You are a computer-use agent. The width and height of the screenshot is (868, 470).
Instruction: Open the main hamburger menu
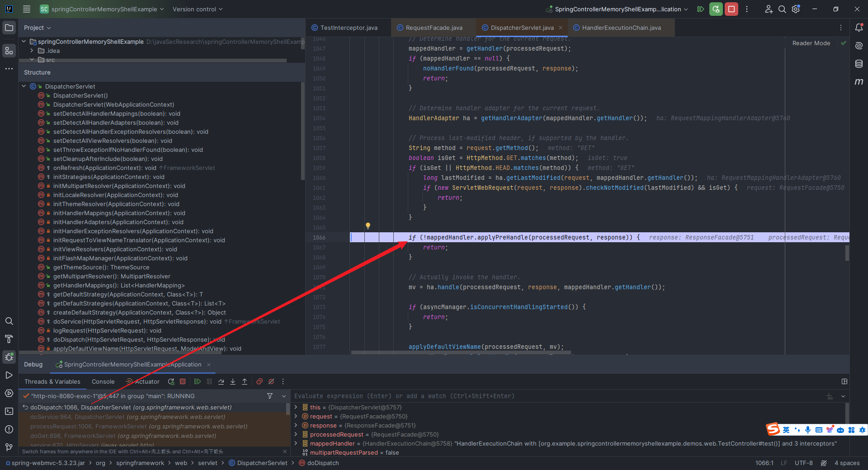point(27,9)
